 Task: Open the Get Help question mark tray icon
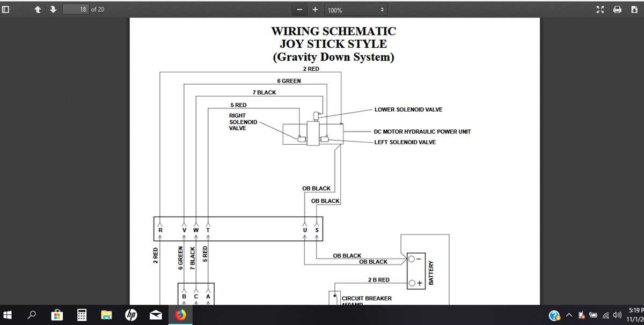555,315
